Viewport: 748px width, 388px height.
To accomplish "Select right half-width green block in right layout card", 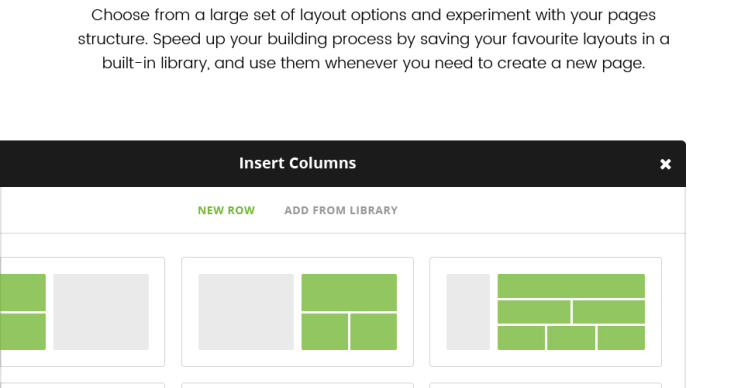I will pyautogui.click(x=609, y=312).
